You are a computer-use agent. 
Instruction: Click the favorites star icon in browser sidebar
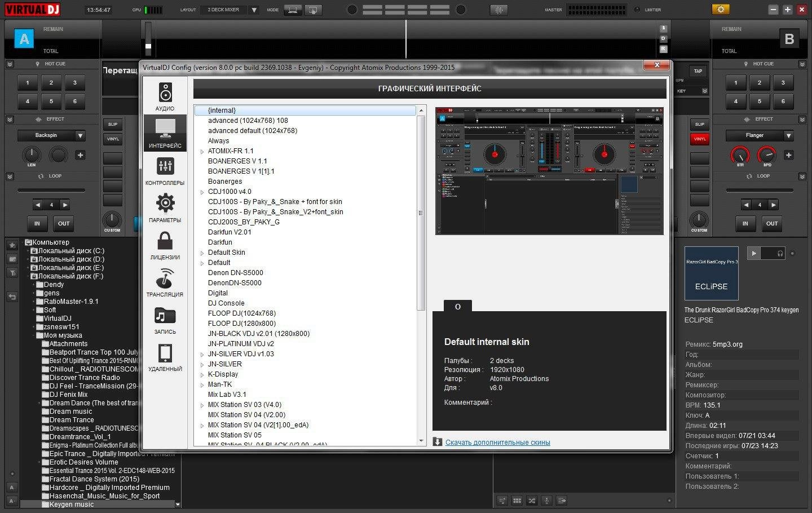(12, 245)
